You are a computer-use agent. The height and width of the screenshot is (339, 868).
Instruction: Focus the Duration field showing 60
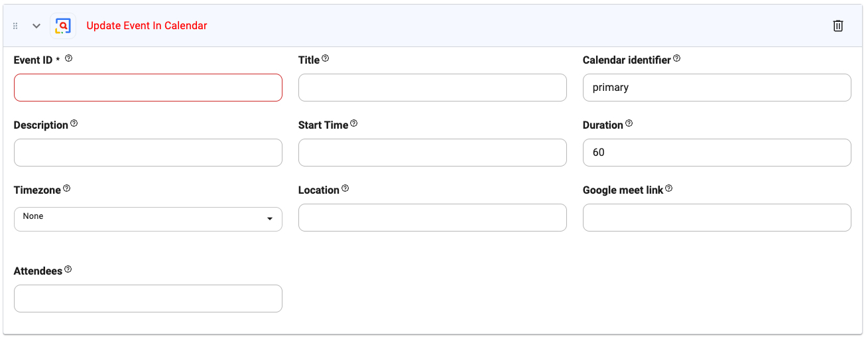[x=717, y=153]
